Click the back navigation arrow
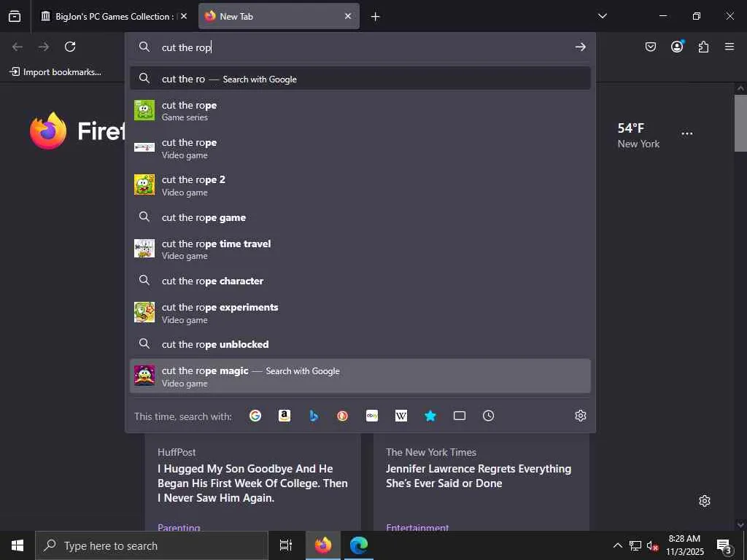 coord(18,47)
